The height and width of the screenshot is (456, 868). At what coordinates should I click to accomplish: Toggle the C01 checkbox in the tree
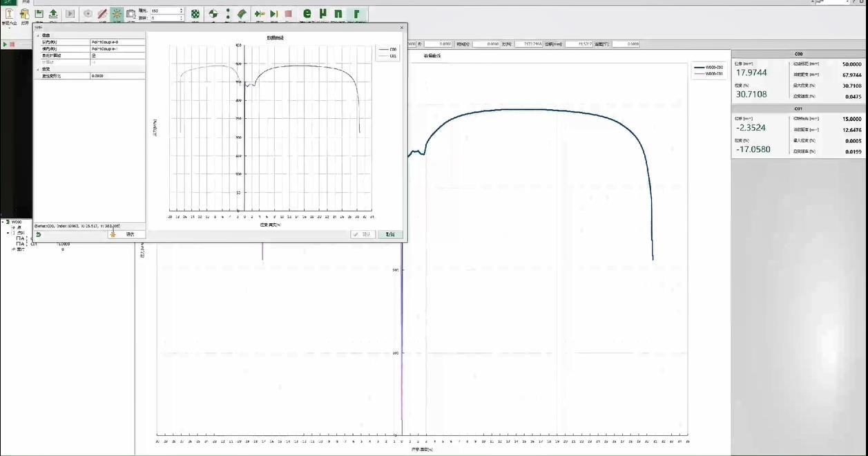[x=19, y=244]
